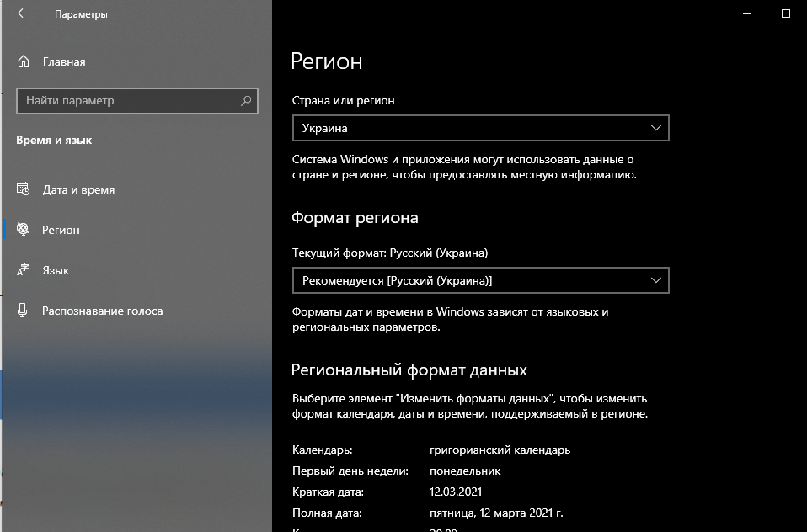Viewport: 807px width, 532px height.
Task: Go to the Главная settings page
Action: (64, 61)
